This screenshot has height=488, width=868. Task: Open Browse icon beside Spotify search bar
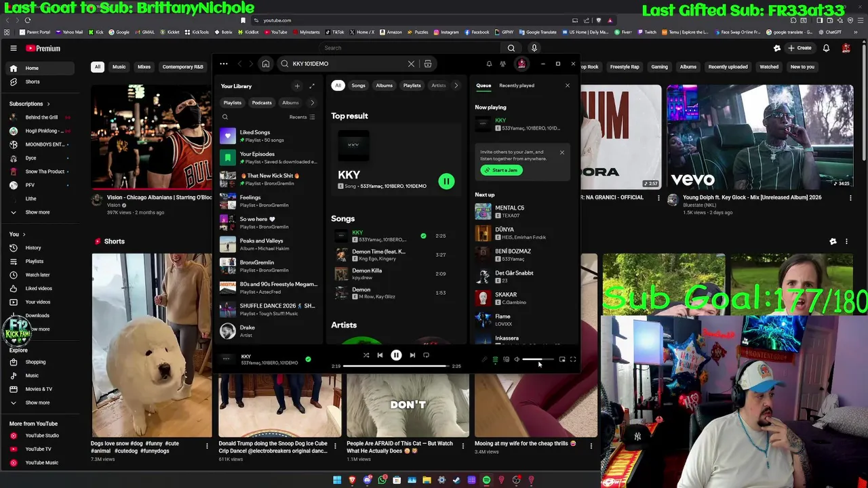(x=428, y=64)
